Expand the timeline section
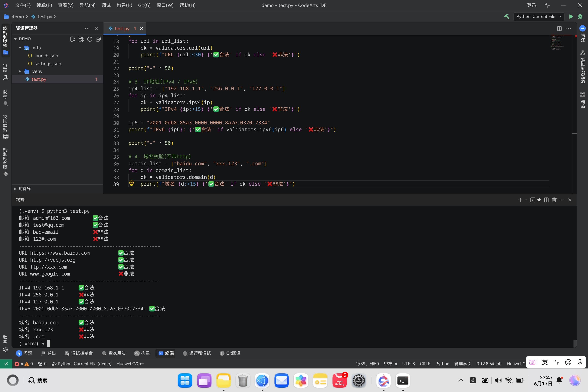588x392 pixels. (15, 189)
